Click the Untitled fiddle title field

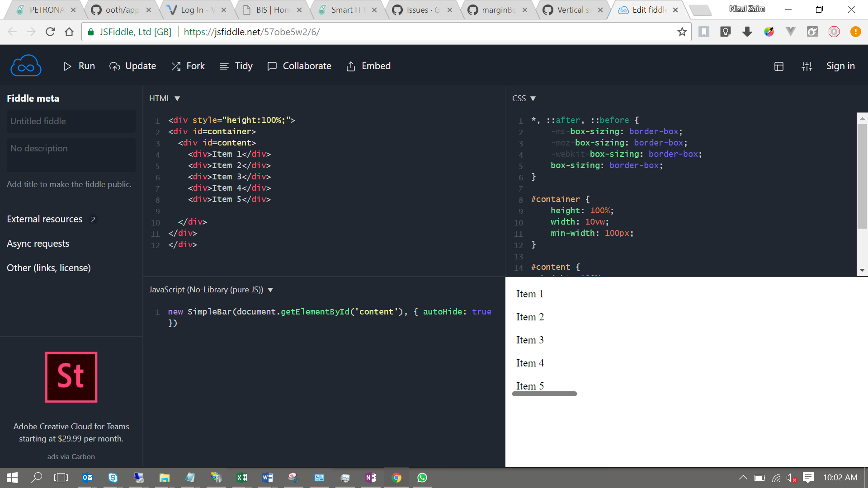point(71,121)
